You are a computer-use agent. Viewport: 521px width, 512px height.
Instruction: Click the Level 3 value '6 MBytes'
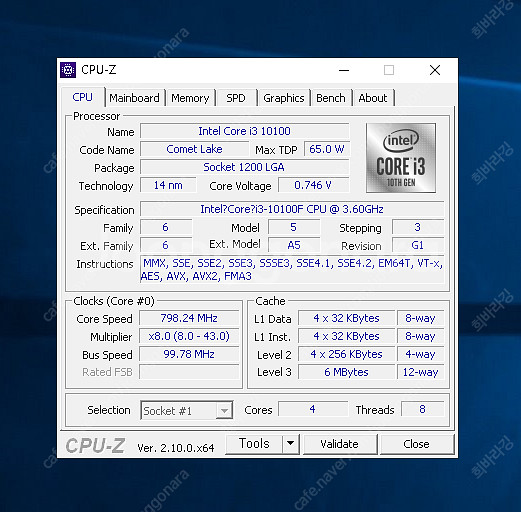pyautogui.click(x=347, y=372)
